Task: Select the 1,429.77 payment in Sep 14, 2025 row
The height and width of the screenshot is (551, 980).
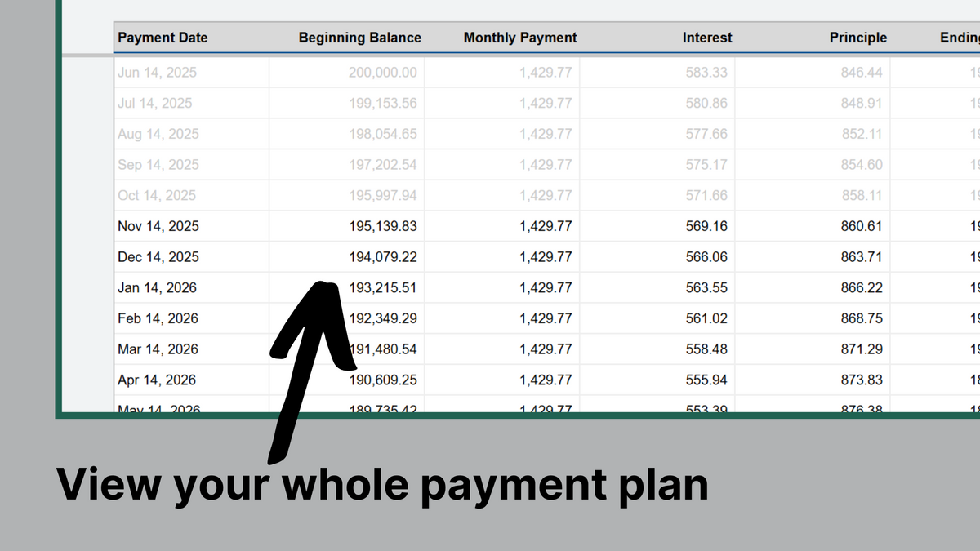Action: click(502, 165)
